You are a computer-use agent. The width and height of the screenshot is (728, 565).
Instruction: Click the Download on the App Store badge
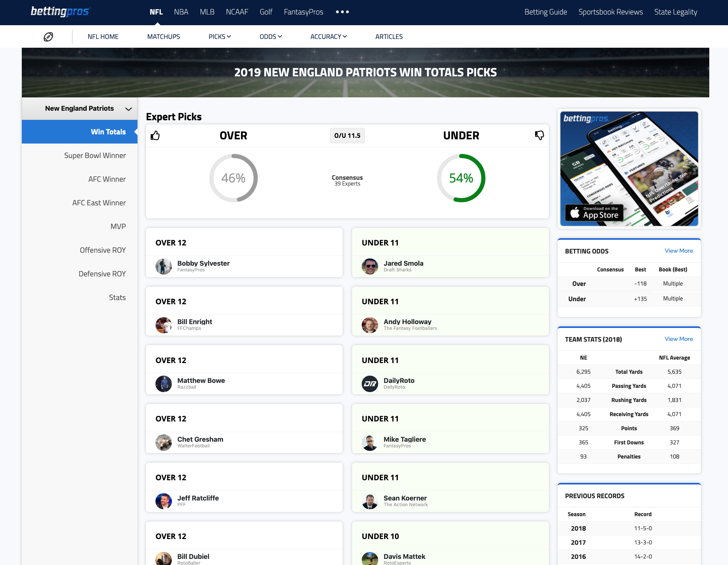594,213
